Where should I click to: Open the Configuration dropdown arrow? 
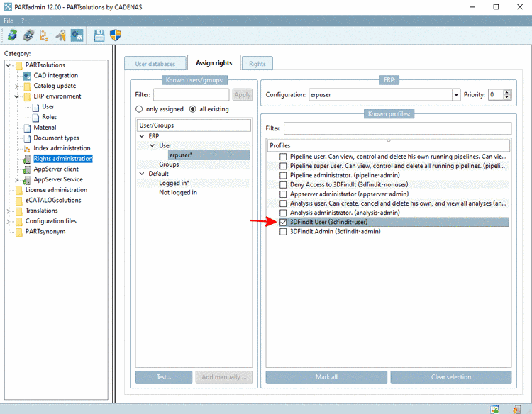click(x=456, y=95)
